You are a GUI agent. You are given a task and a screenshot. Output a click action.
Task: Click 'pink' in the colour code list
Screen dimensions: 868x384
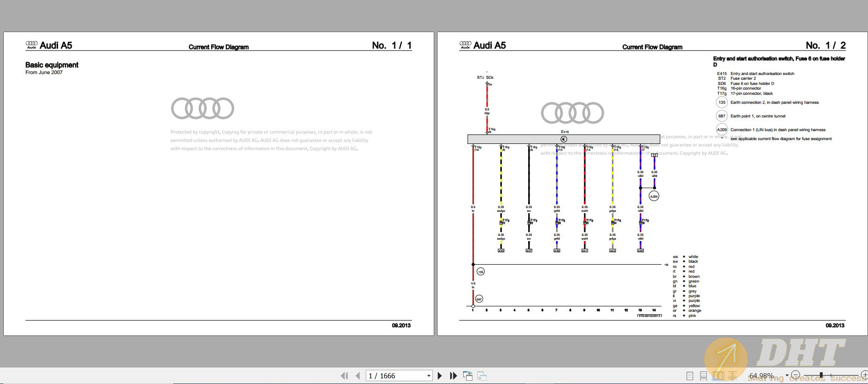coord(692,316)
